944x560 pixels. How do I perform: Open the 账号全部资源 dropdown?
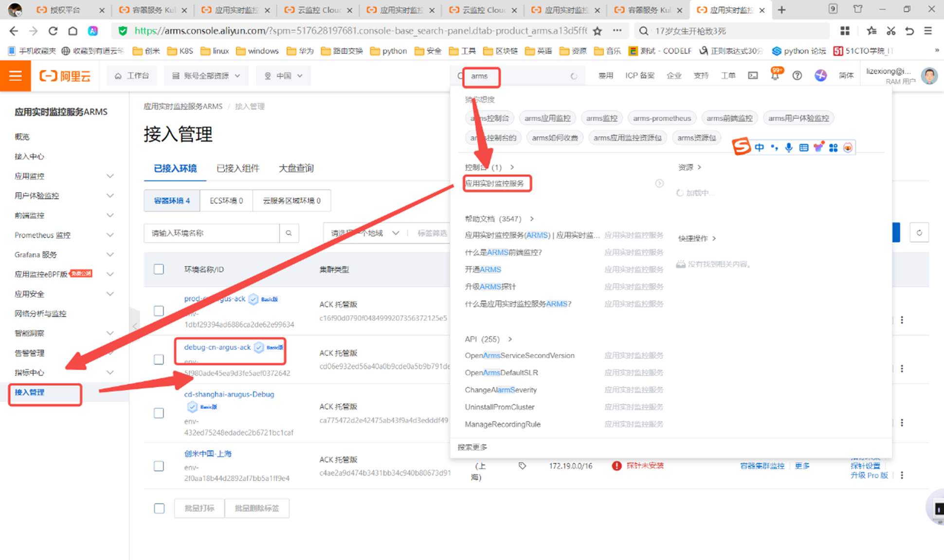(206, 75)
